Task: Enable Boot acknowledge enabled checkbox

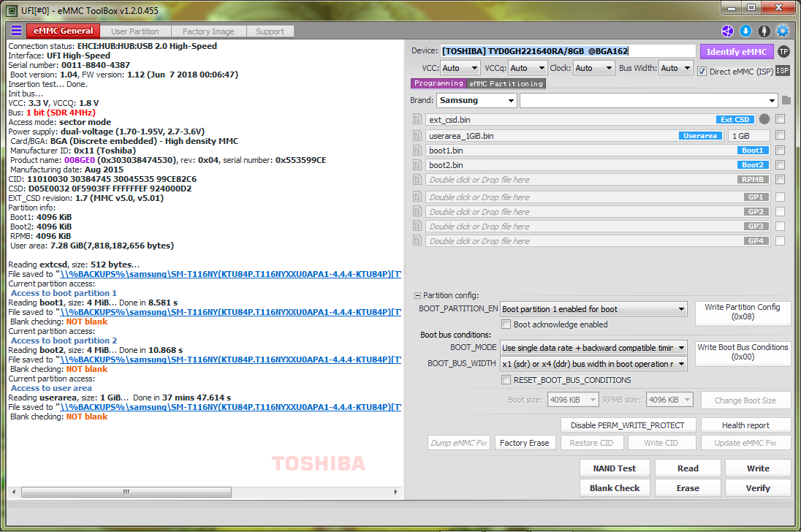Action: pyautogui.click(x=506, y=324)
